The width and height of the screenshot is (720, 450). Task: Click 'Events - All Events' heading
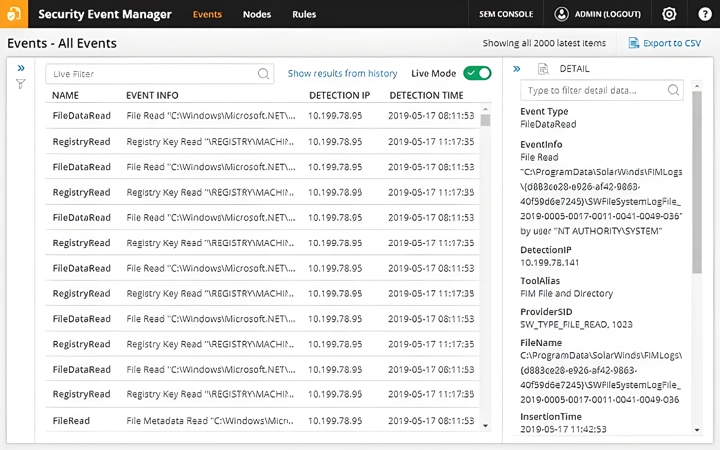click(62, 43)
